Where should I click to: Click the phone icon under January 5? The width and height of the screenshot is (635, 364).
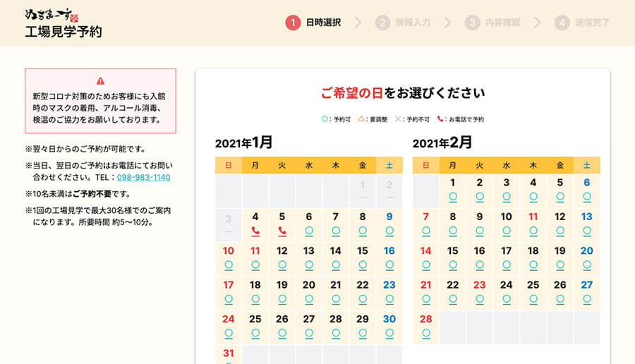point(282,231)
